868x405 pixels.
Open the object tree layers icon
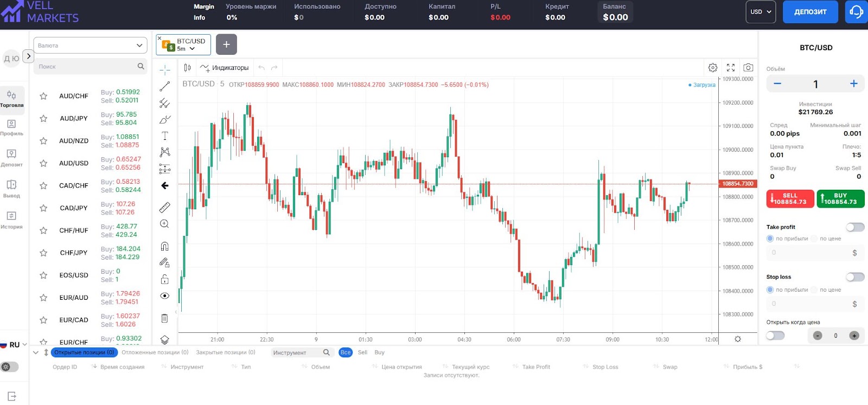coord(165,340)
